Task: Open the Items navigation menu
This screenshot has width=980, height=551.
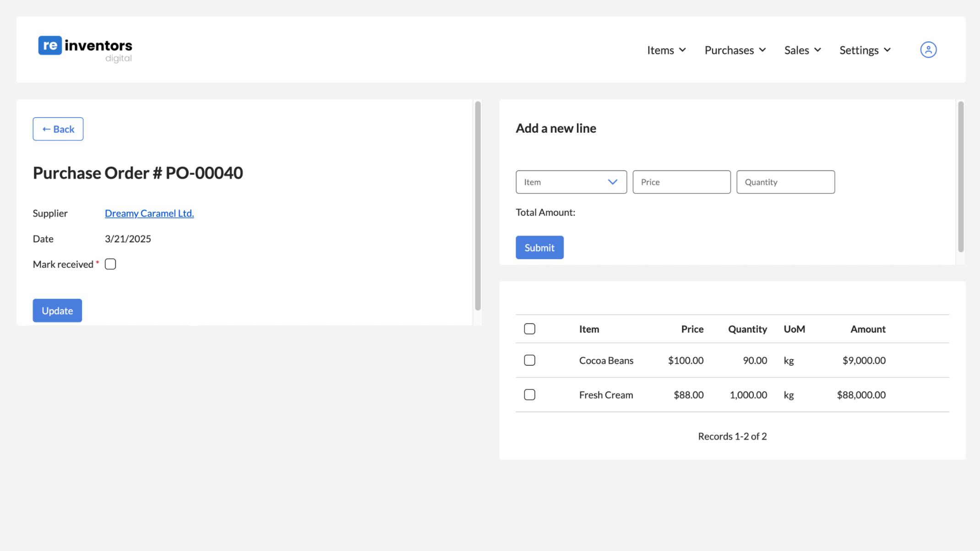Action: click(x=660, y=50)
